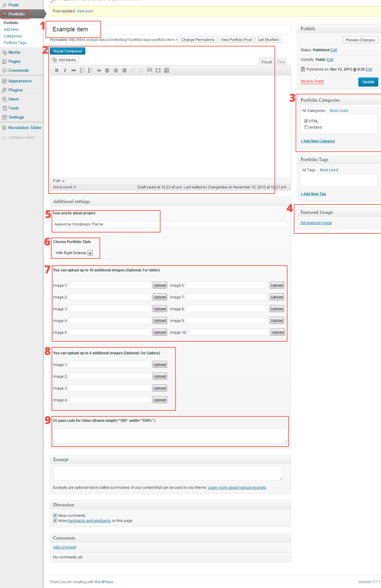Click the Appearance icon in sidebar
Screen dimensions: 381x588
click(4, 81)
